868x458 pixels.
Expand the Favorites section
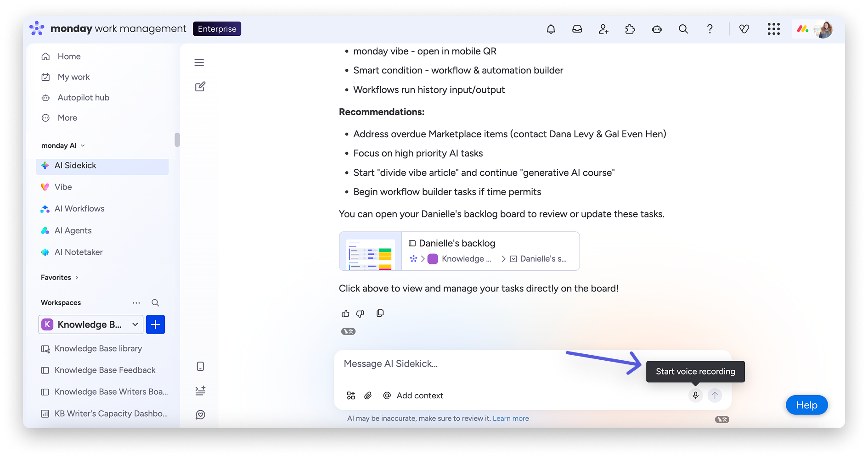pos(60,278)
